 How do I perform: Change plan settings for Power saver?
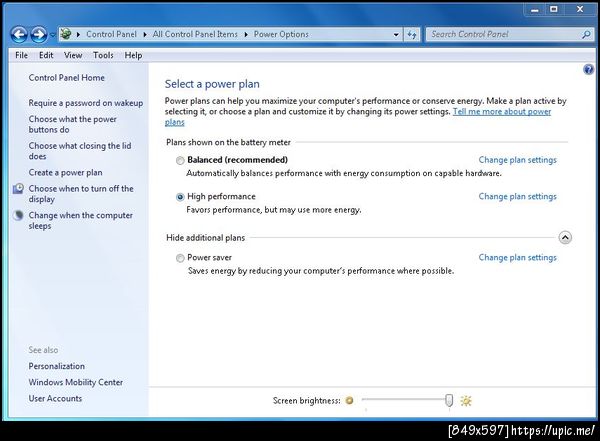pos(517,258)
